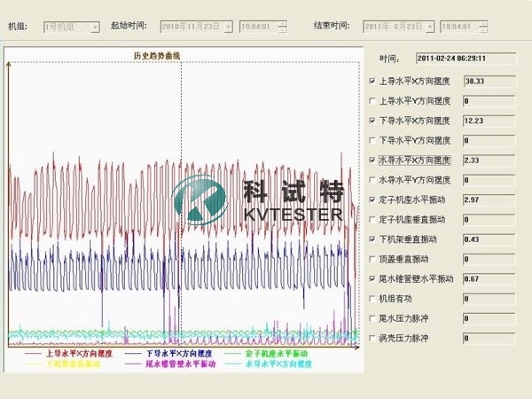Toggle the 下导水平X方向摆度 checkbox
The width and height of the screenshot is (532, 399).
tap(372, 120)
